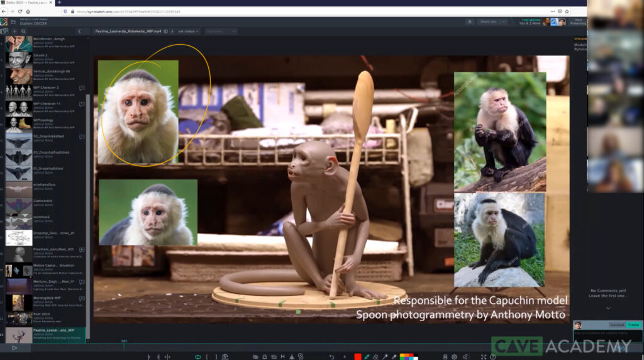Open the playback speed control
Screen dimensions: 644x360
225,357
